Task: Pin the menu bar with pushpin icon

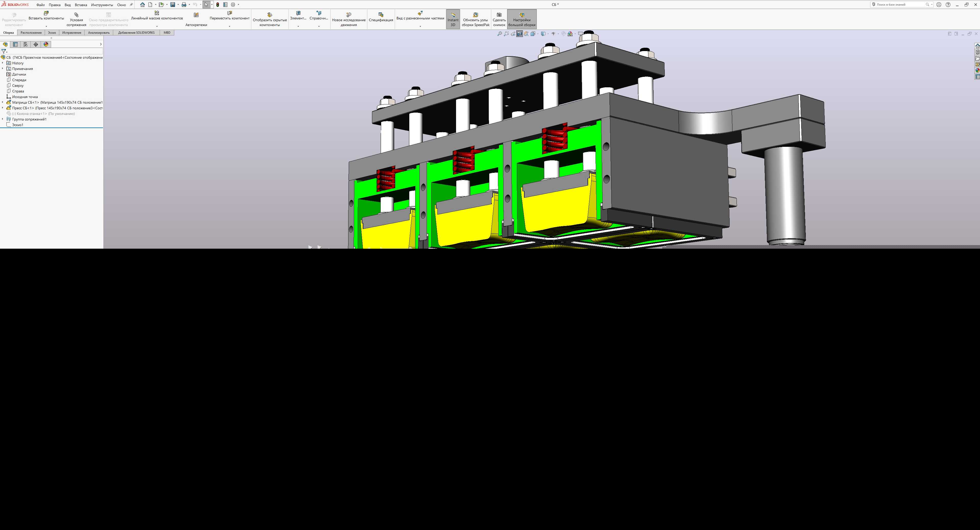Action: [x=131, y=5]
